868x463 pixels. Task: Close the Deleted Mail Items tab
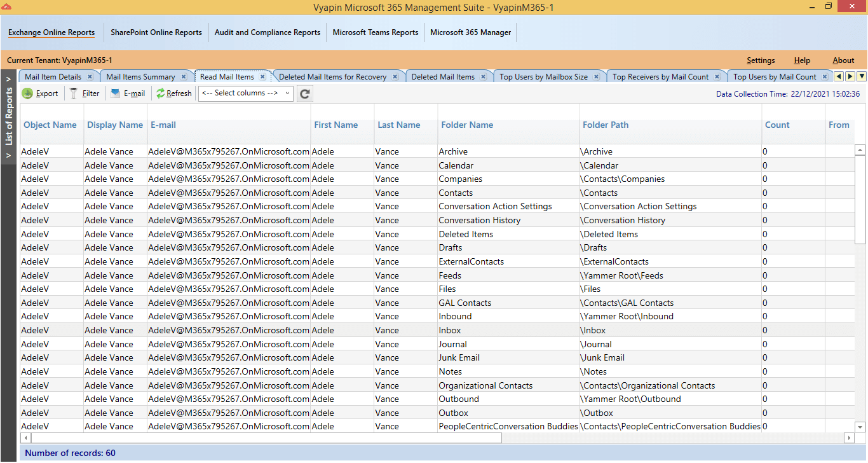(483, 76)
